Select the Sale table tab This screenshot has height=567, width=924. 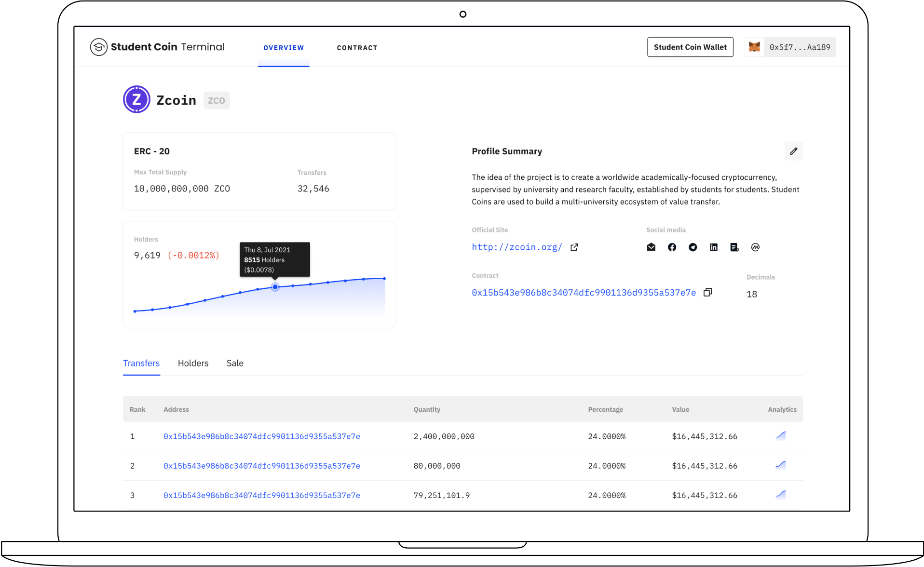(235, 363)
